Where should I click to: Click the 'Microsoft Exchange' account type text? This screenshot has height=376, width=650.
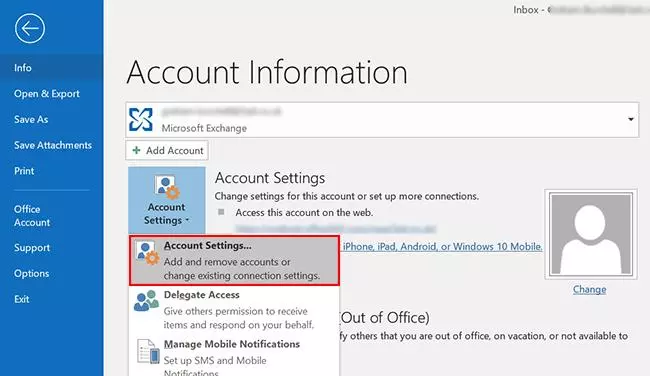(x=204, y=128)
